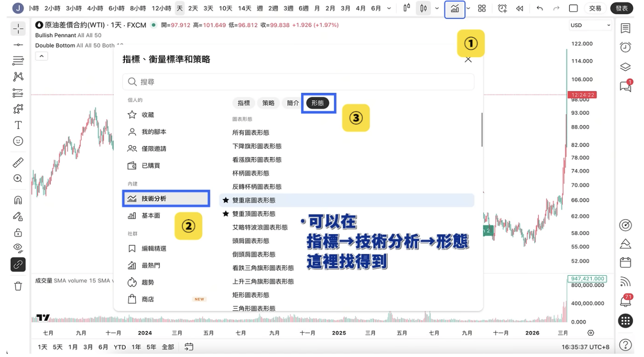Image resolution: width=644 pixels, height=357 pixels.
Task: Focus the 搜尋 search field
Action: click(x=298, y=82)
